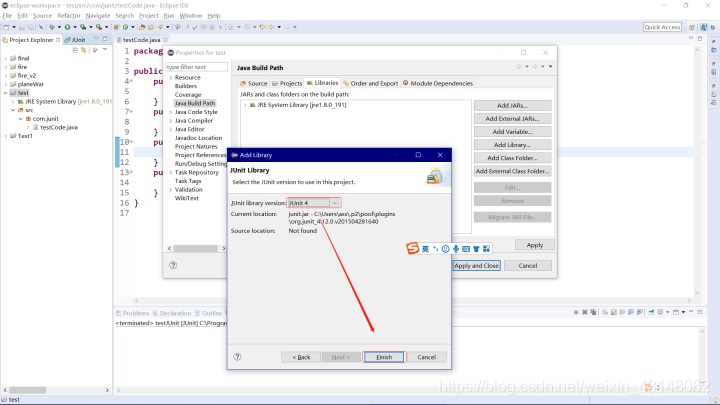Screen dimensions: 720x405
Task: Click the New Java Package icon
Action: coord(117,27)
